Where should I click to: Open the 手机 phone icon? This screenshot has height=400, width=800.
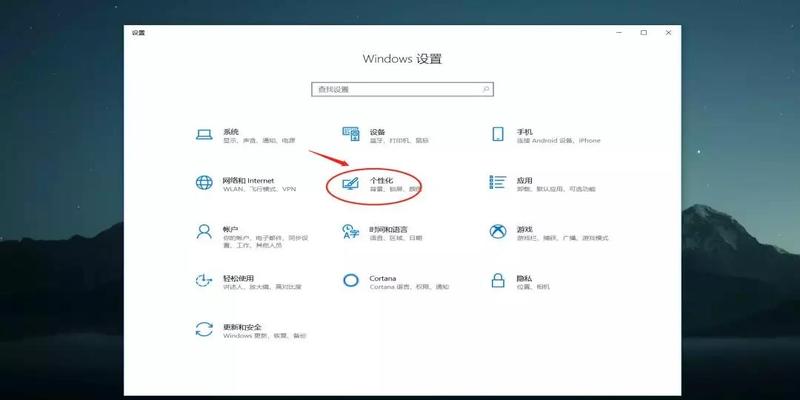tap(497, 134)
